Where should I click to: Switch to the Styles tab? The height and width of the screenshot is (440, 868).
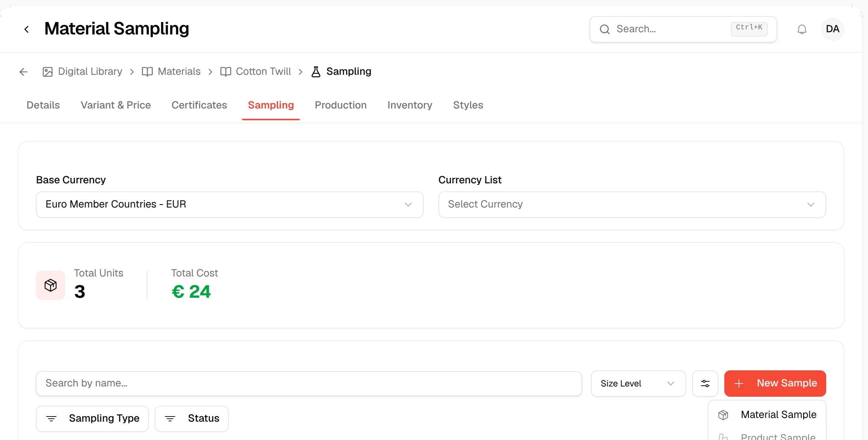(x=468, y=105)
